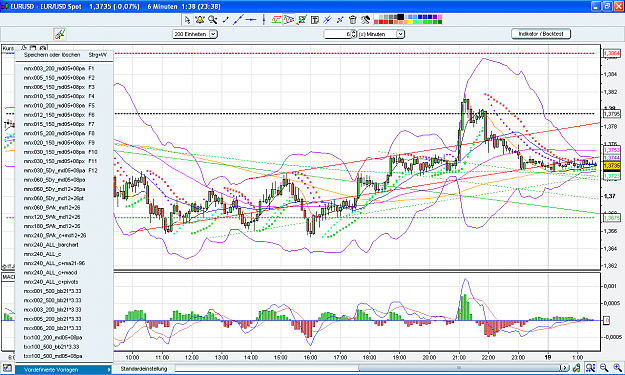
Task: Select the horizontal line tool
Action: click(x=251, y=20)
